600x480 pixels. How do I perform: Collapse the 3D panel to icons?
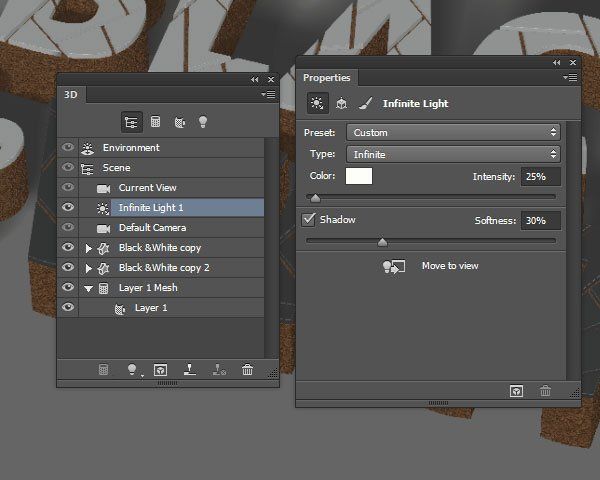coord(254,80)
